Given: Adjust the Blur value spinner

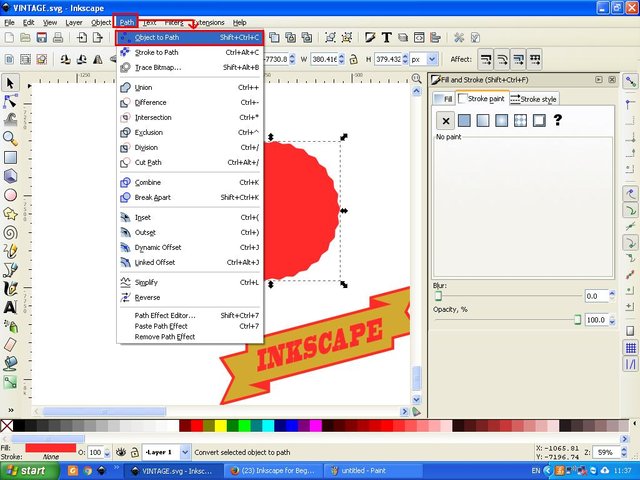Looking at the screenshot, I should click(612, 296).
